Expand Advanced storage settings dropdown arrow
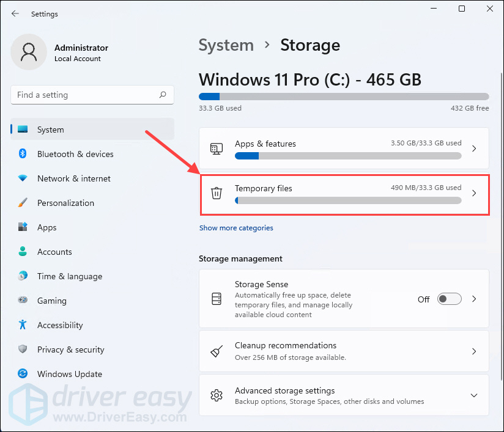The width and height of the screenshot is (504, 432). coord(474,395)
